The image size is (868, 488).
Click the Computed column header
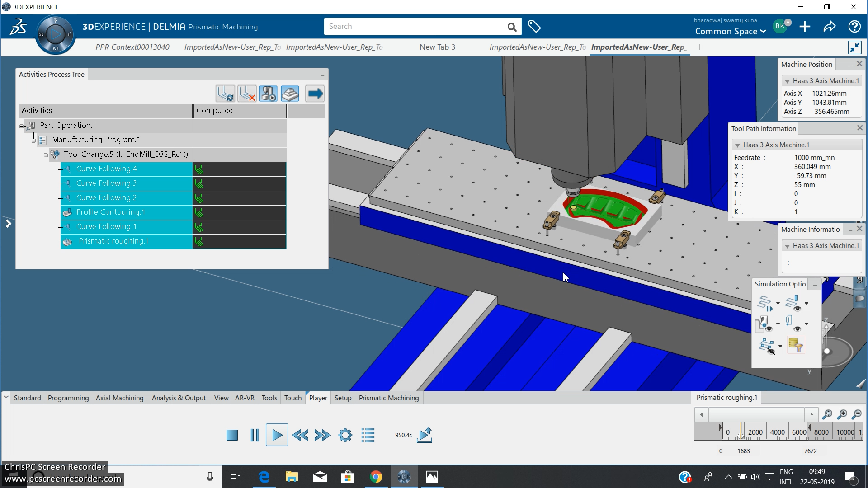click(240, 111)
